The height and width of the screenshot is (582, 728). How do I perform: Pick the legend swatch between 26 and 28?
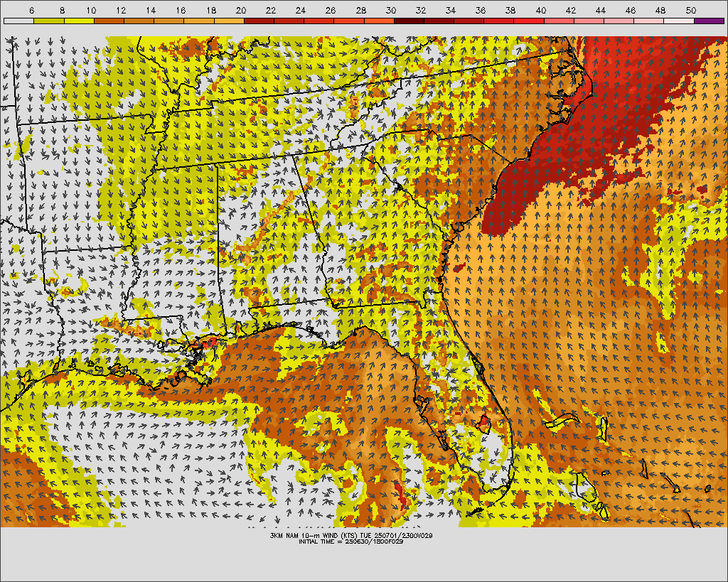tap(348, 21)
